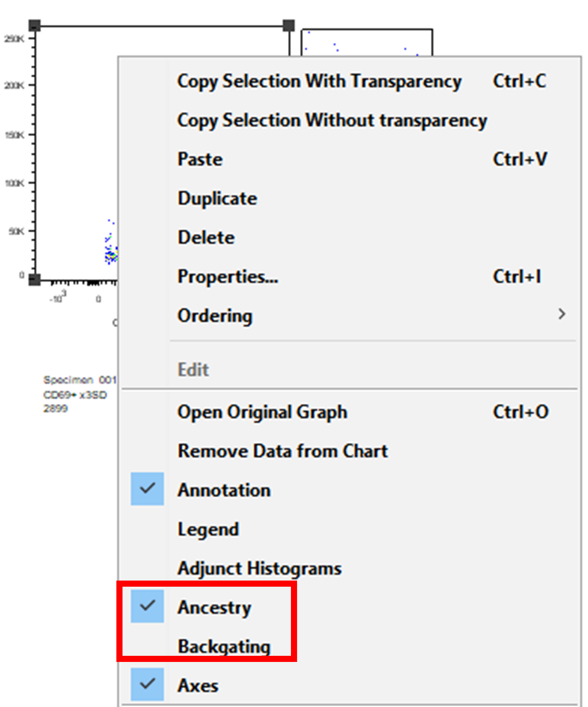Select Remove Data from Chart
588x707 pixels.
click(x=283, y=451)
